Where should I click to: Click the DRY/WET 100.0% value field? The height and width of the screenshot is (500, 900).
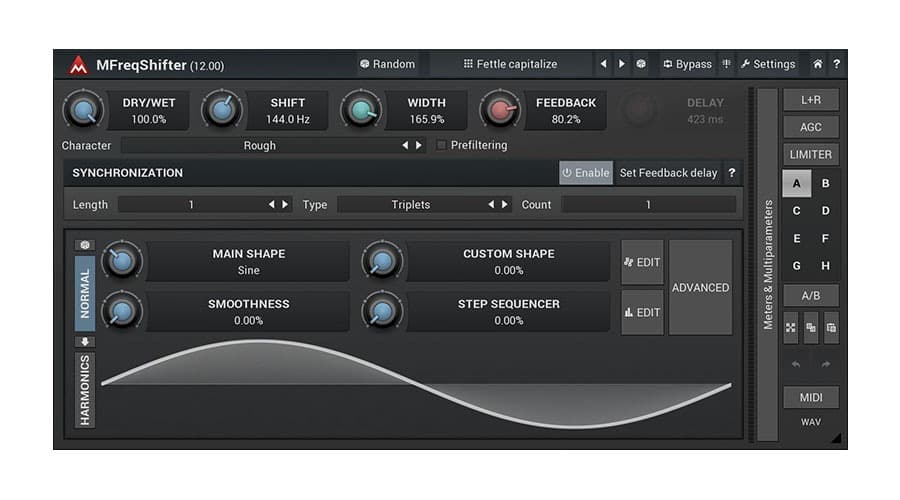pyautogui.click(x=149, y=111)
